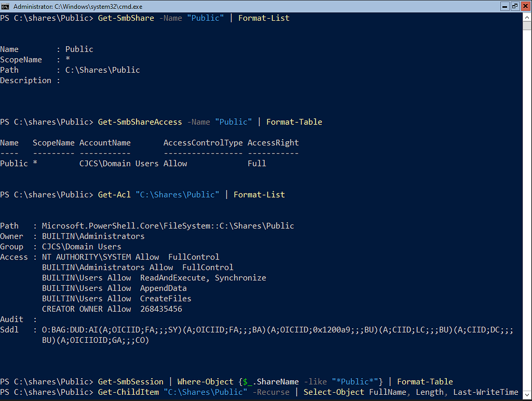Click the 'Last-WriteTime' property text
The image size is (532, 401).
pos(486,392)
